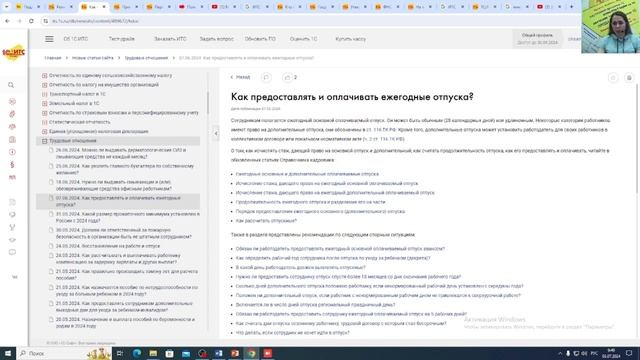Open link Что делать, если сотрудник не хочет идти в отпуск
The width and height of the screenshot is (640, 360).
[293, 333]
